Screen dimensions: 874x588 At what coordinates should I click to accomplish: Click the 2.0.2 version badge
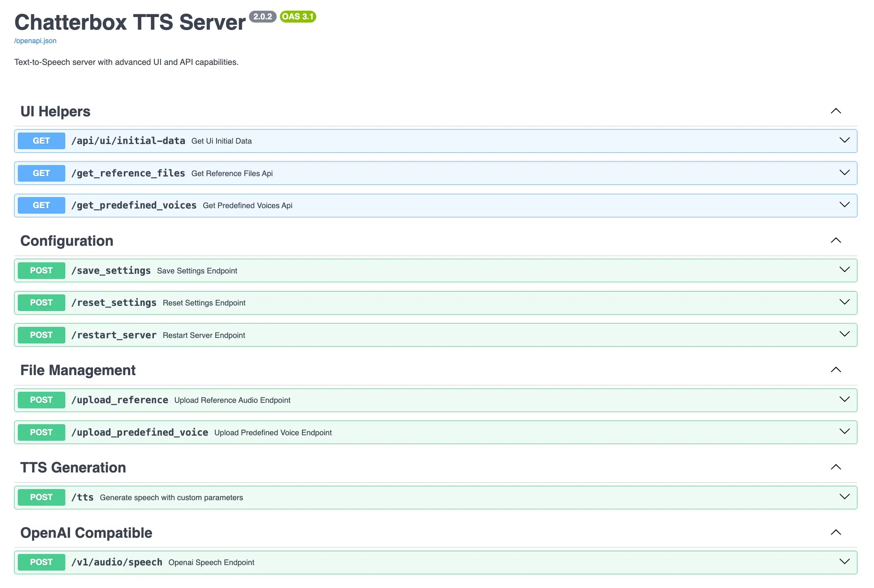pyautogui.click(x=262, y=17)
